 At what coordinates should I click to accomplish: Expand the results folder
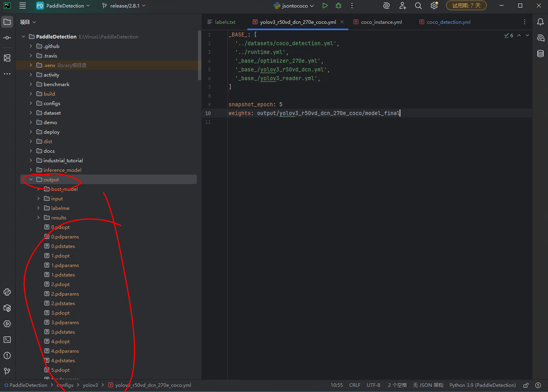38,217
